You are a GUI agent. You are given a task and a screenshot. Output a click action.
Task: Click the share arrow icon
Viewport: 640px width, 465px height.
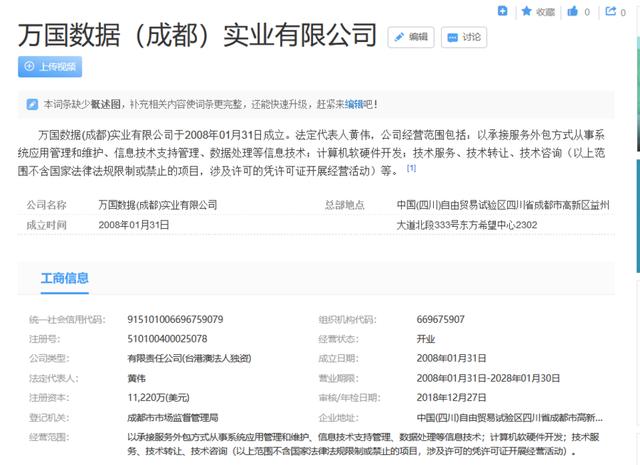tap(611, 11)
